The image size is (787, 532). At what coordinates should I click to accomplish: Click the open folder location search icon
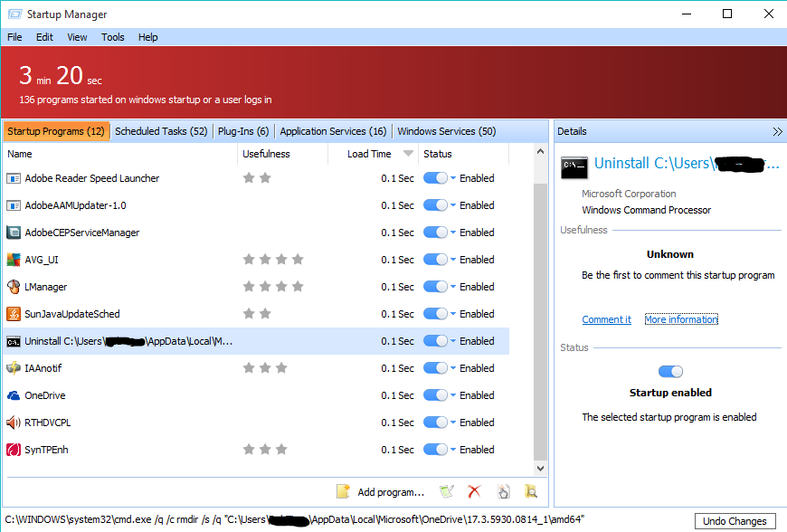click(x=531, y=492)
